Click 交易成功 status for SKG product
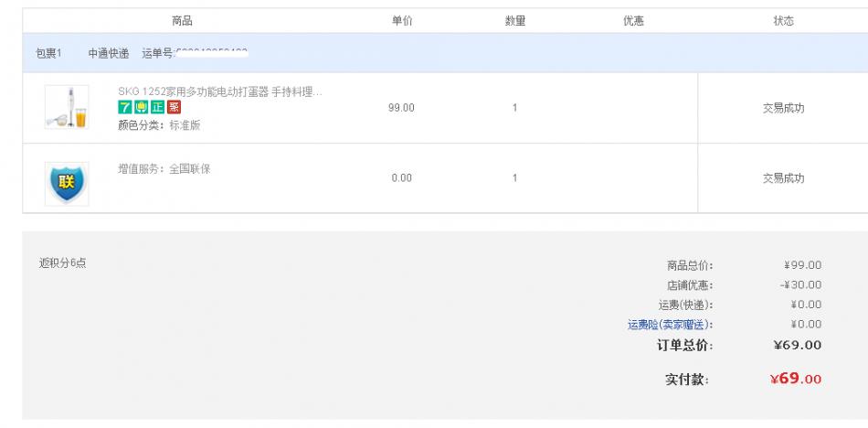The width and height of the screenshot is (868, 428). pyautogui.click(x=783, y=108)
